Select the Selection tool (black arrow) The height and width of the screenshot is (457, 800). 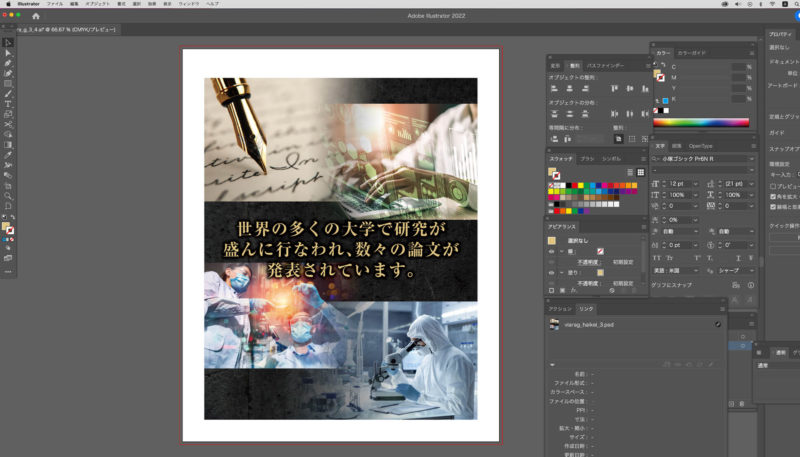[8, 43]
